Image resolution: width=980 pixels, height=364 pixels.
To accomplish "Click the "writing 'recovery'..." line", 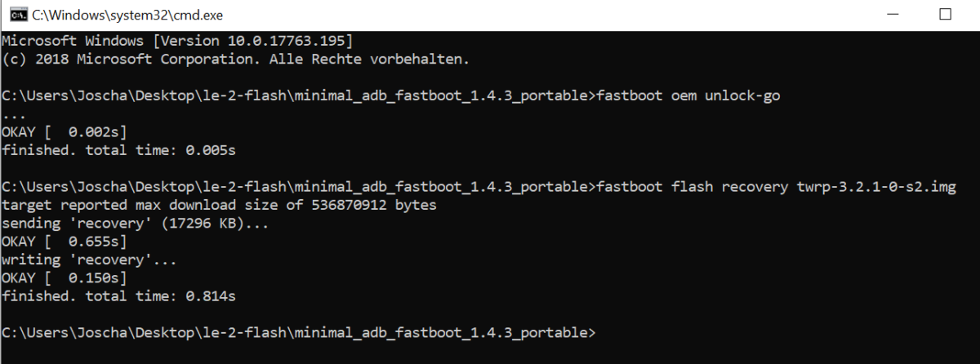I will coord(91,260).
